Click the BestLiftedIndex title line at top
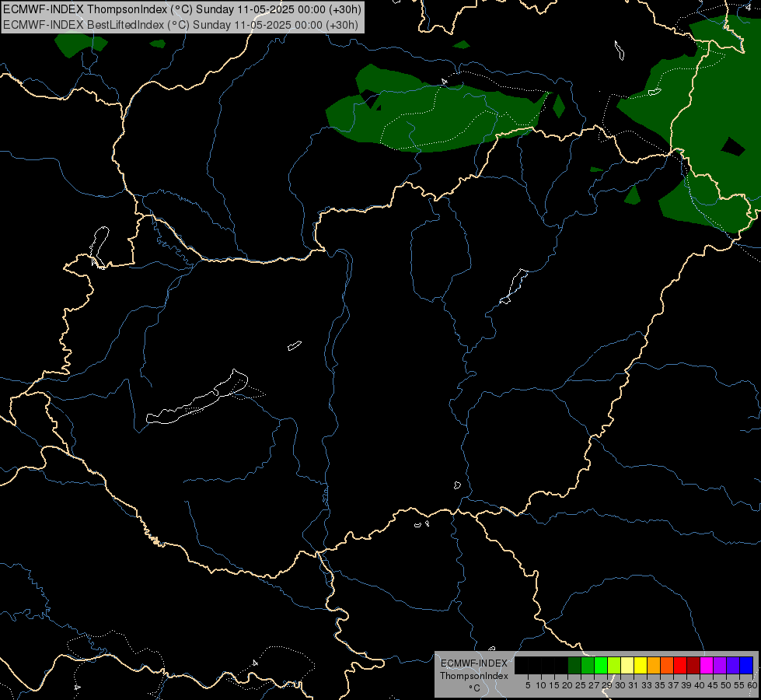The width and height of the screenshot is (761, 700). click(180, 25)
